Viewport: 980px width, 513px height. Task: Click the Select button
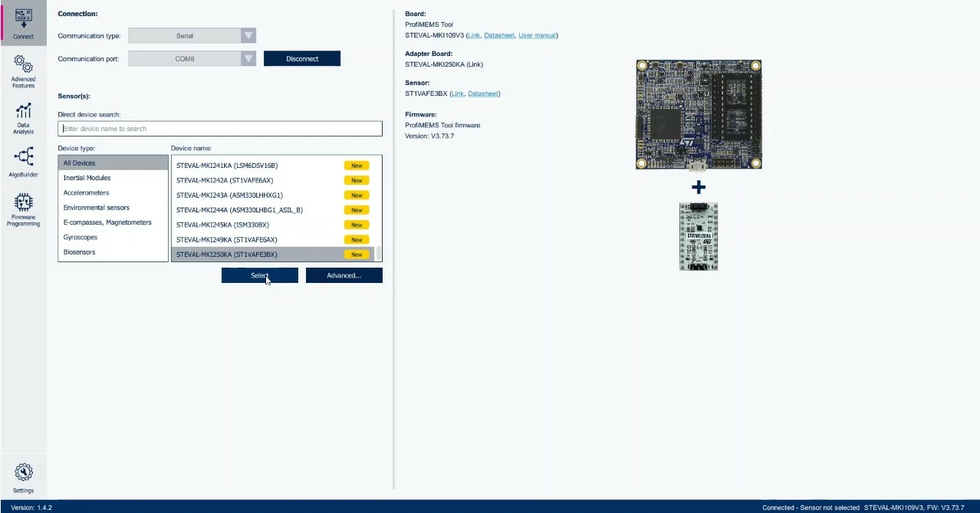point(260,275)
